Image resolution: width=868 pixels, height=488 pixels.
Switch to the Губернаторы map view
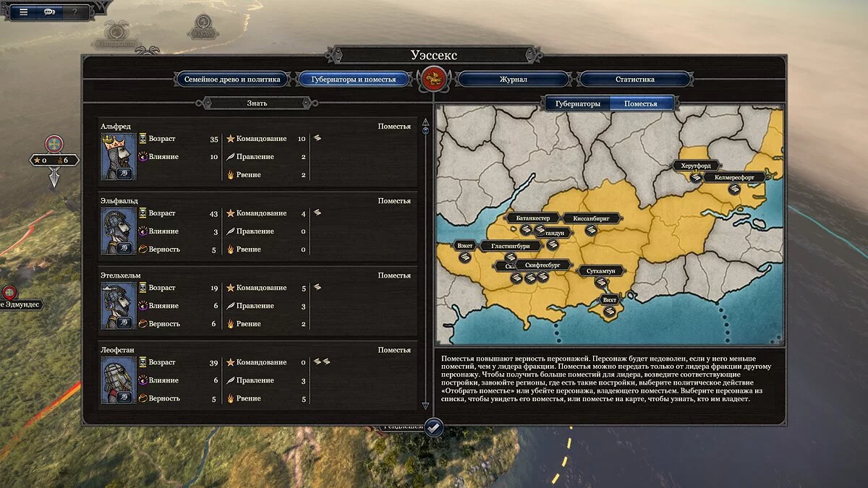pyautogui.click(x=577, y=103)
